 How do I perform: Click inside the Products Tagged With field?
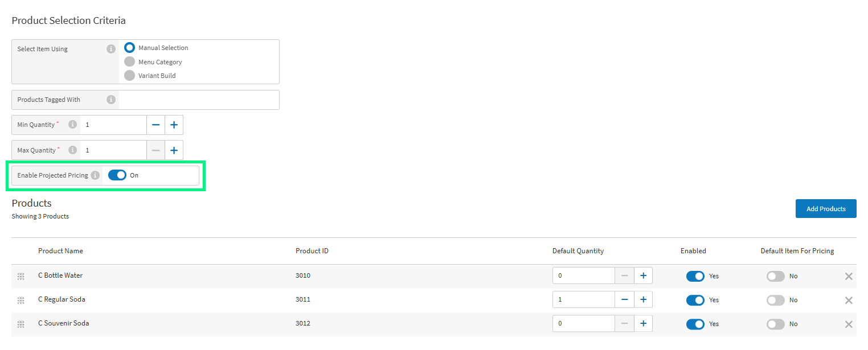pos(198,99)
